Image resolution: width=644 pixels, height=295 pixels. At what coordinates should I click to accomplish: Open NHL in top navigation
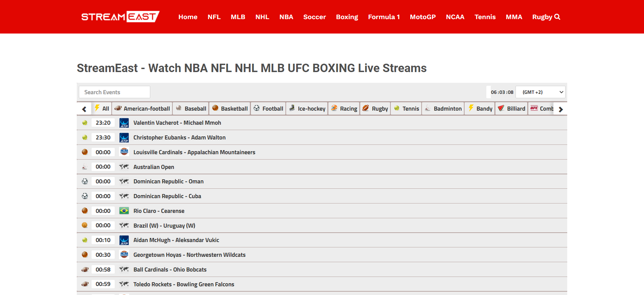point(262,17)
